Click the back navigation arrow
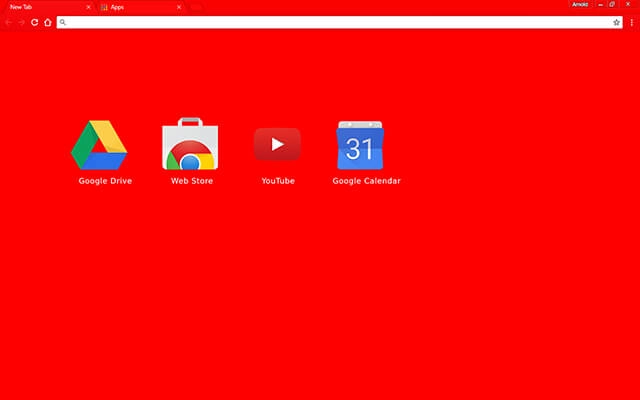The image size is (640, 400). pos(9,22)
